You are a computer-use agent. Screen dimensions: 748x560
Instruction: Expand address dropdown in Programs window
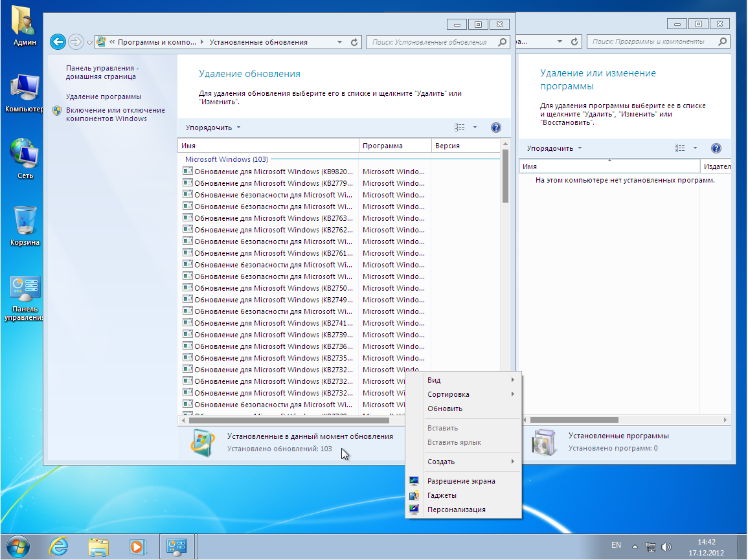click(560, 41)
